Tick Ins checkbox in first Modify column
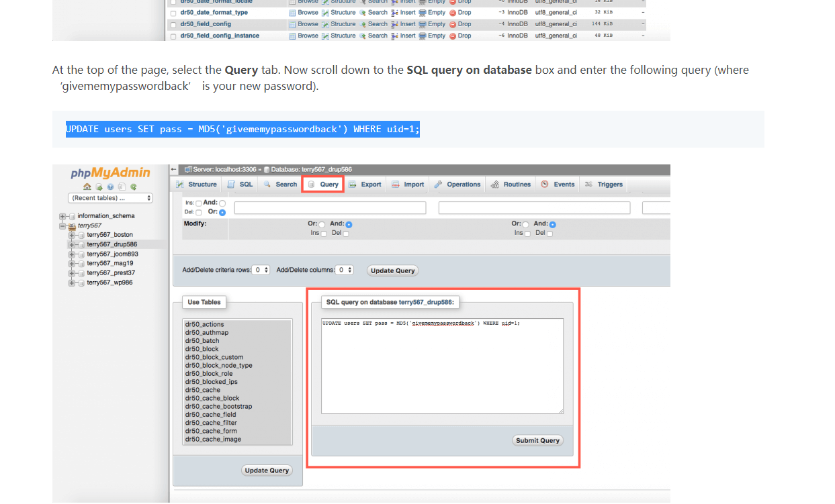This screenshot has height=504, width=835. 324,234
